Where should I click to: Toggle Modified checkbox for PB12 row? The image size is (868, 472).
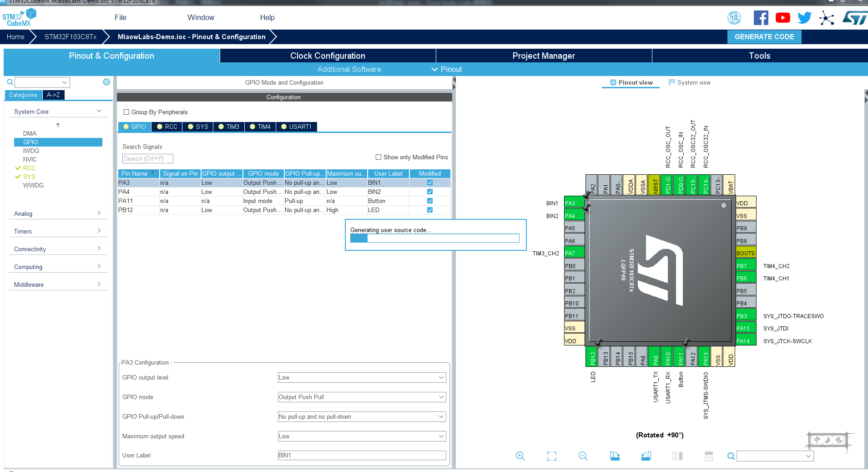coord(430,210)
